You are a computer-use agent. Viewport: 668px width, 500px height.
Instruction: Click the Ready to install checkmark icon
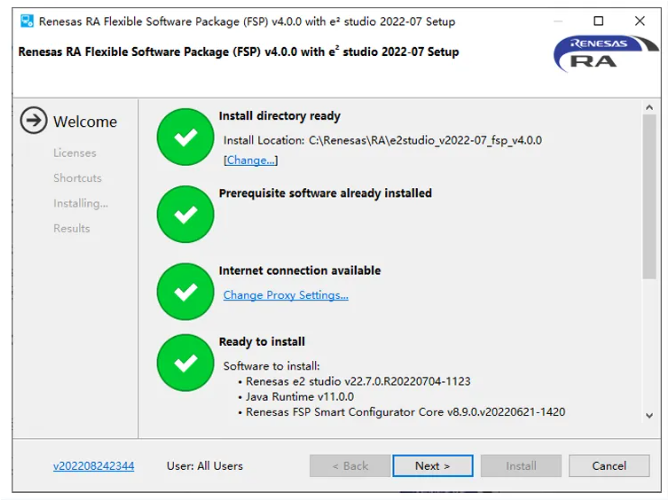click(x=185, y=363)
